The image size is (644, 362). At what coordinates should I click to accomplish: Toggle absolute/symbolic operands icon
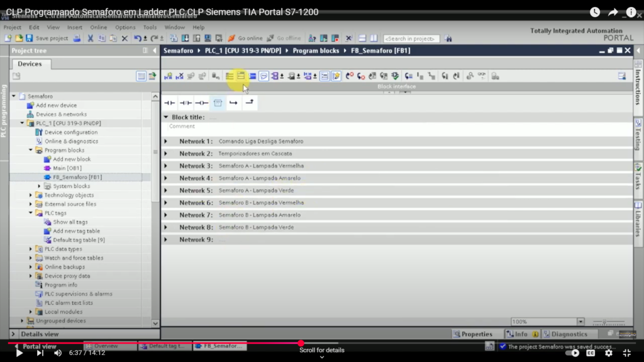point(275,76)
